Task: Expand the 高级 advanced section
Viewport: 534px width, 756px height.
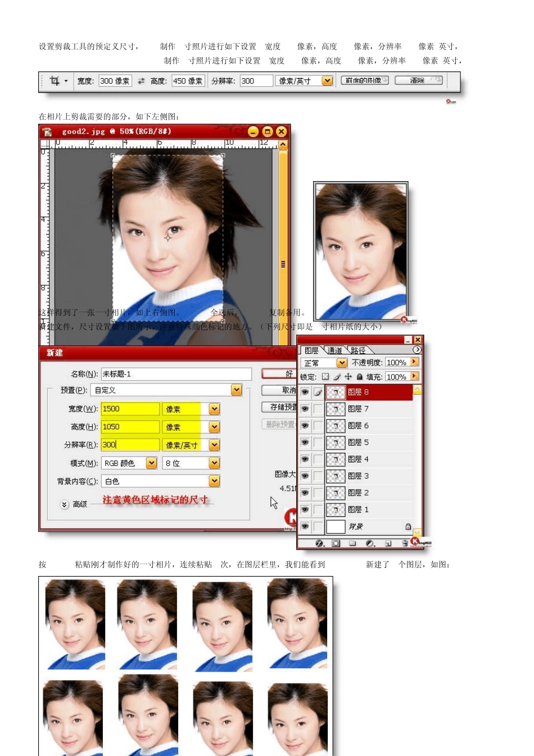Action: [x=65, y=505]
